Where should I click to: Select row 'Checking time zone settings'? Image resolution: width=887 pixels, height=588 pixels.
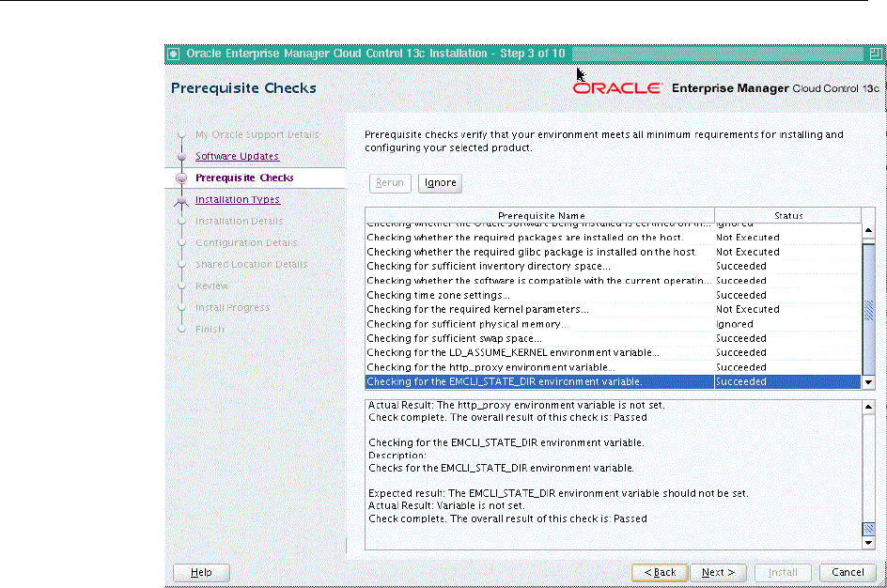pyautogui.click(x=614, y=295)
